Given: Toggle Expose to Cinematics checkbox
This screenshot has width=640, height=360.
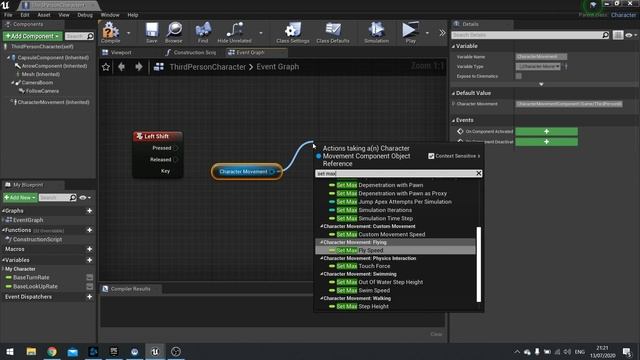Looking at the screenshot, I should pos(518,76).
